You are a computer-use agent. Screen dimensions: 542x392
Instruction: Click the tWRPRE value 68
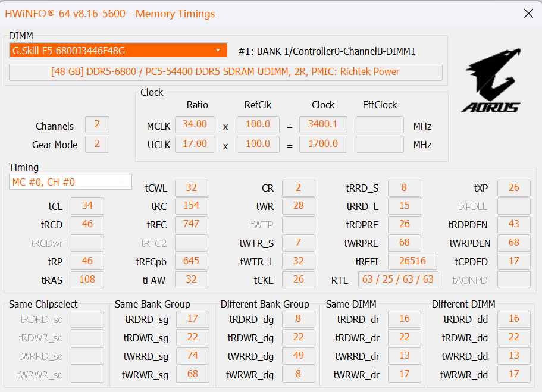point(405,243)
